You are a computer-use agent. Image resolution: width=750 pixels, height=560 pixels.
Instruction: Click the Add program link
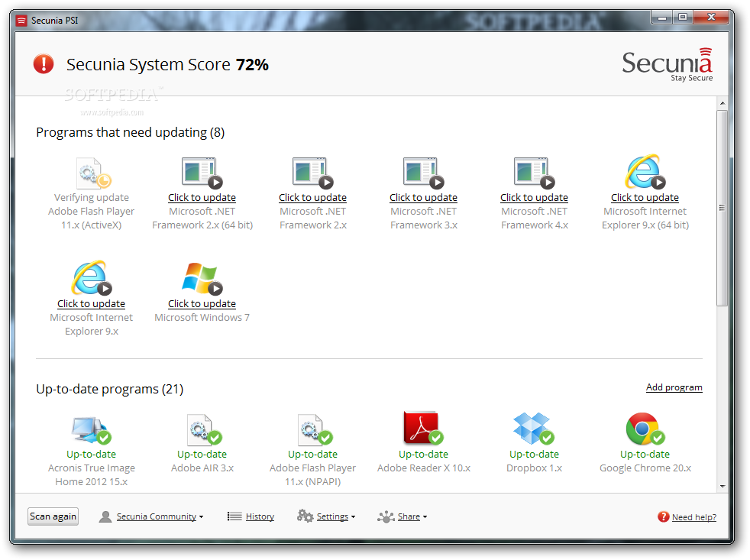coord(674,387)
